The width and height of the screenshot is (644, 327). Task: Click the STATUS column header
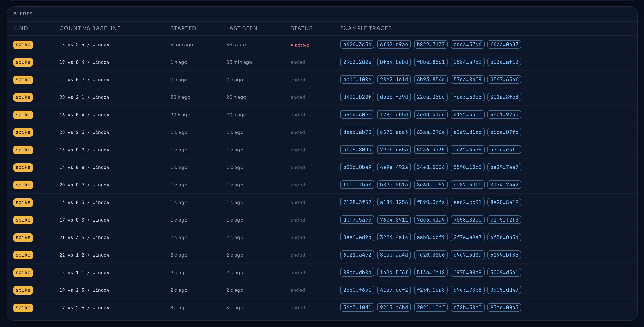[x=301, y=28]
